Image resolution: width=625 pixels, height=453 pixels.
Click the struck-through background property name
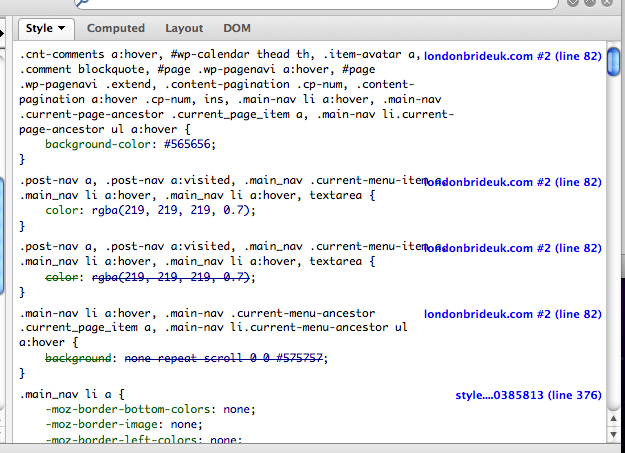pyautogui.click(x=78, y=358)
